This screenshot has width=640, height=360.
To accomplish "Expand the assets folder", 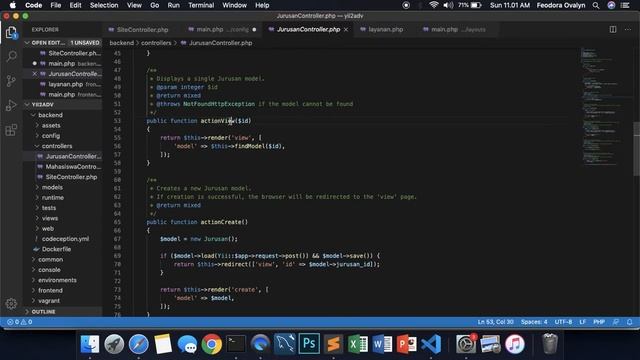I will [37, 125].
